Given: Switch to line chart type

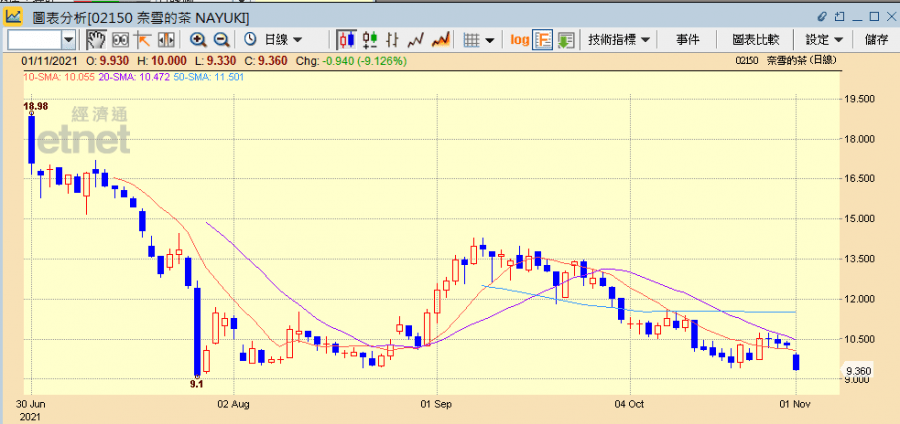Looking at the screenshot, I should point(416,40).
